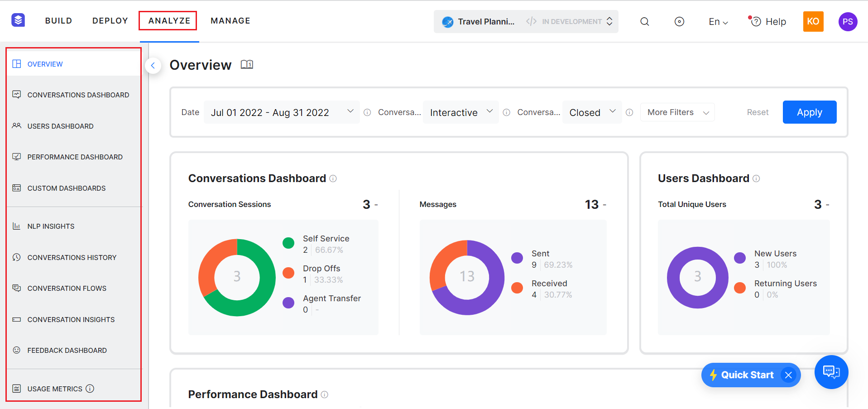Open Custom Dashboards in the sidebar

pyautogui.click(x=66, y=188)
